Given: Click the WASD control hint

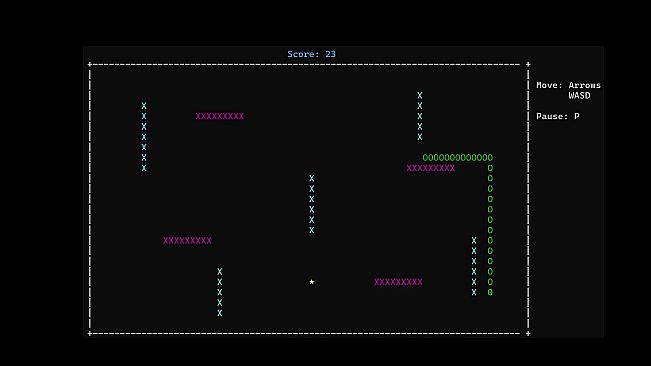Looking at the screenshot, I should [579, 96].
